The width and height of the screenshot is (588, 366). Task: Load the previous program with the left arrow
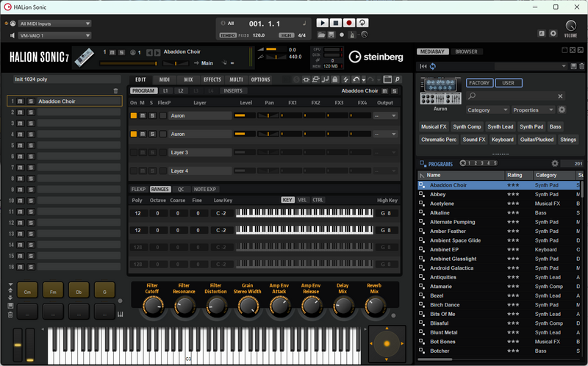tap(149, 52)
